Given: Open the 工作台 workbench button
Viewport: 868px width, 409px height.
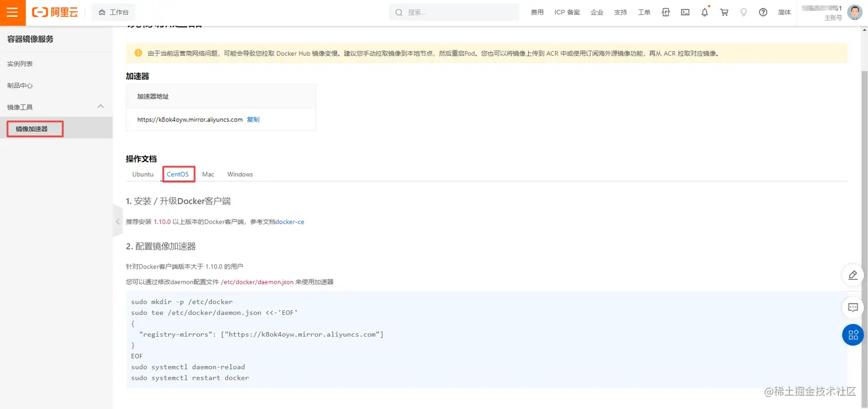Looking at the screenshot, I should click(114, 12).
